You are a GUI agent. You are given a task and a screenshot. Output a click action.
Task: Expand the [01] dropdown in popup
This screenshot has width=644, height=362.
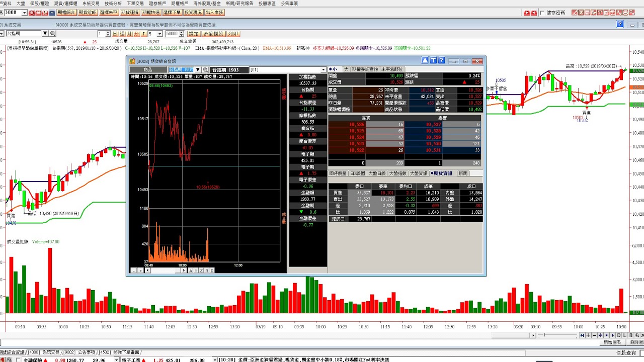pyautogui.click(x=324, y=70)
